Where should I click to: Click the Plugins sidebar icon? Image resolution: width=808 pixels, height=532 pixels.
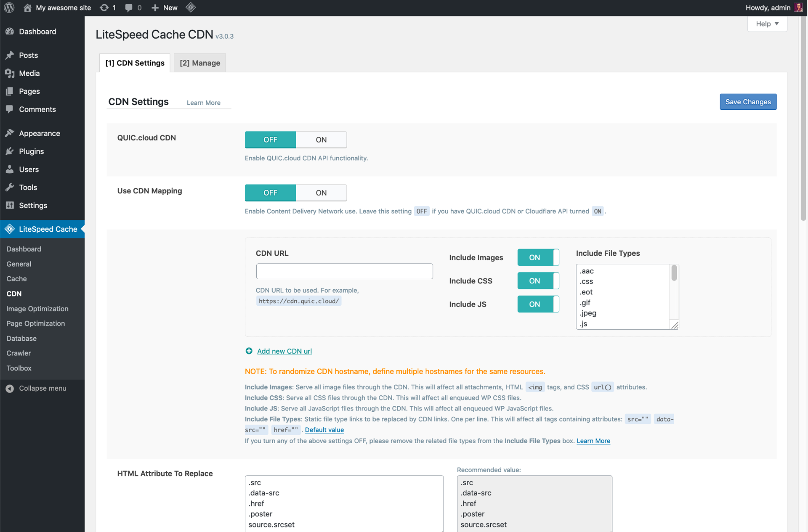[10, 151]
